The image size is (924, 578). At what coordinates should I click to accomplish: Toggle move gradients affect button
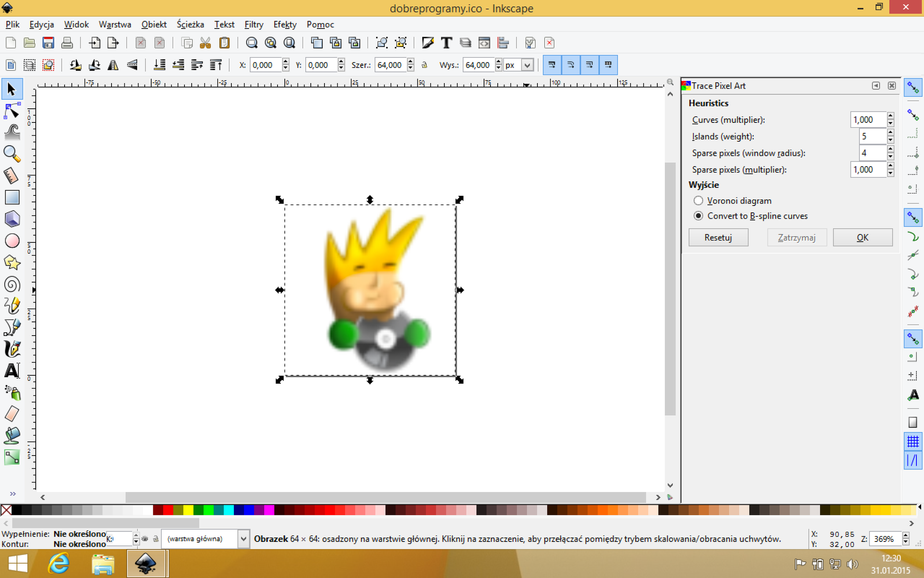pyautogui.click(x=590, y=65)
